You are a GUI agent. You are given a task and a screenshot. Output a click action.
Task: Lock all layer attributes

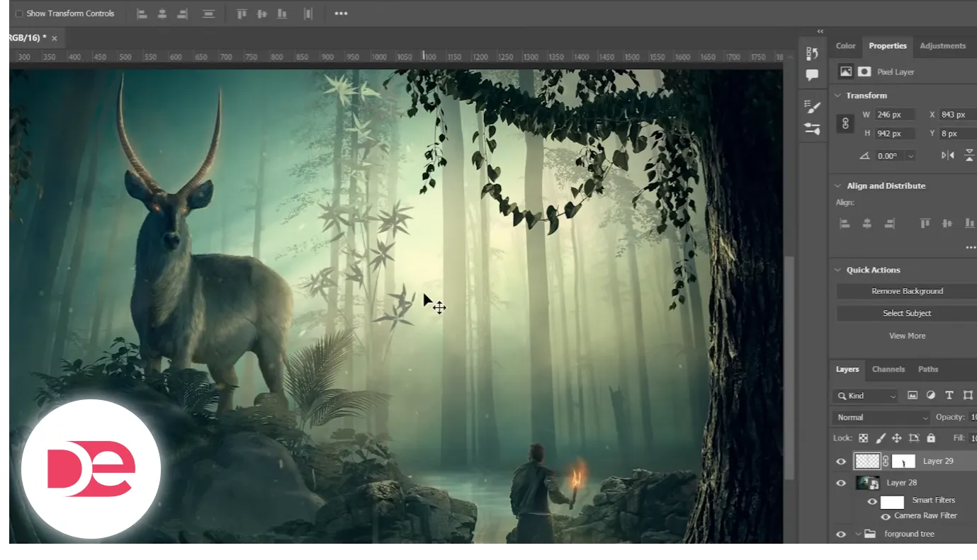pos(931,438)
